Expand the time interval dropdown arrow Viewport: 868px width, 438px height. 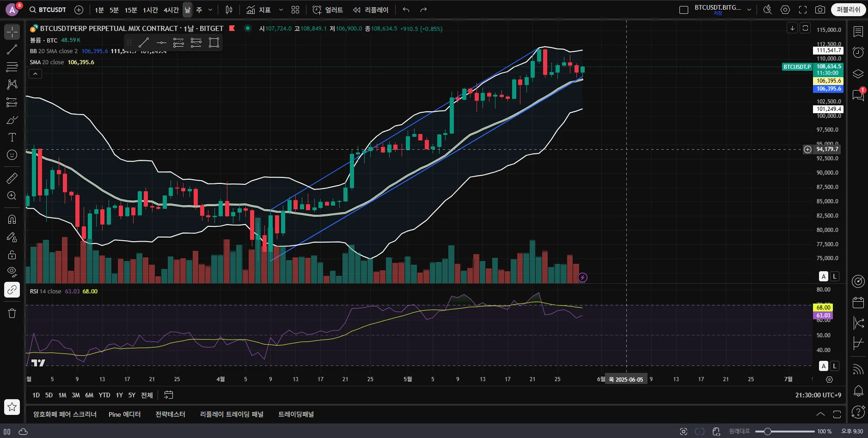210,10
